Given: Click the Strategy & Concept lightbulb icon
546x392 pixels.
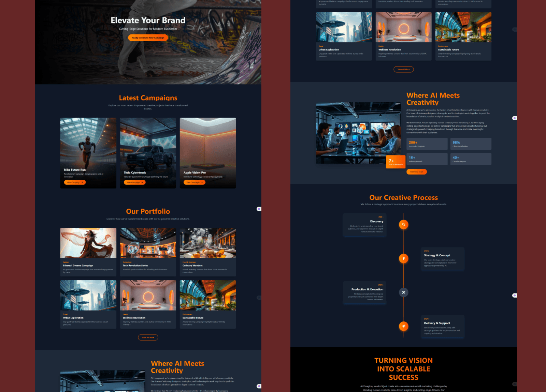Looking at the screenshot, I should (404, 258).
